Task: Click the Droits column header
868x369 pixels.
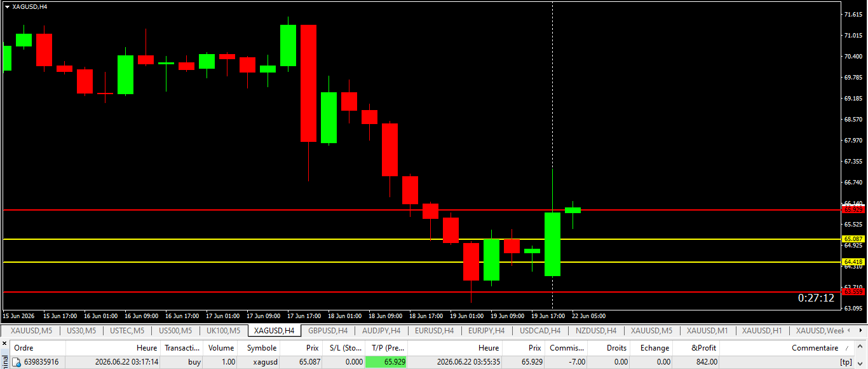Action: point(609,348)
